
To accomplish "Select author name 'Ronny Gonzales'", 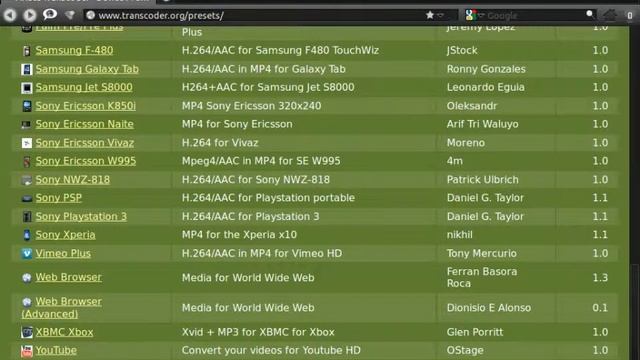I will [x=486, y=69].
